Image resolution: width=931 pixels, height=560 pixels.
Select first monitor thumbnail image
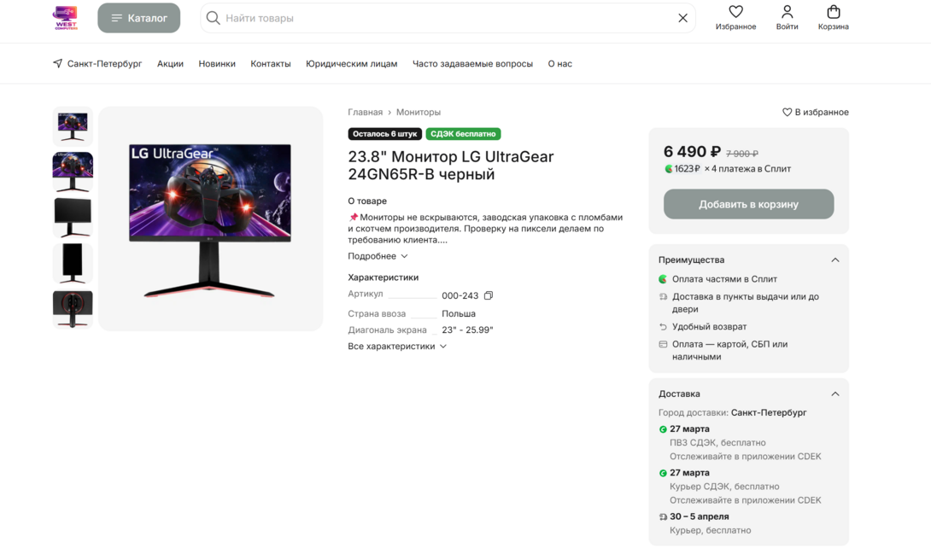[x=73, y=126]
